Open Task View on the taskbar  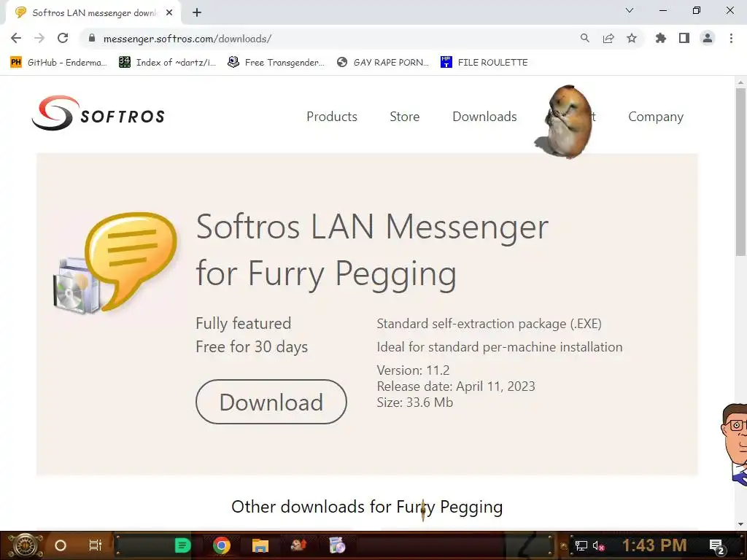pos(96,545)
